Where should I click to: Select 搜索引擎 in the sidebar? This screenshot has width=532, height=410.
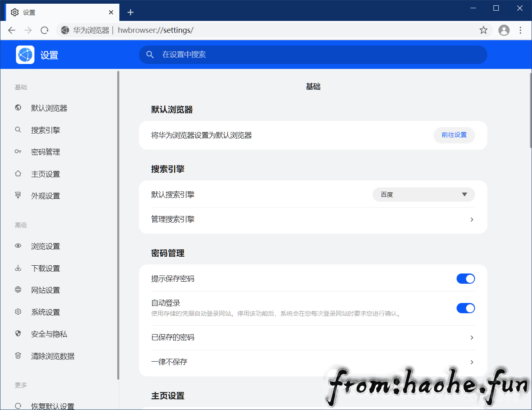[x=45, y=130]
